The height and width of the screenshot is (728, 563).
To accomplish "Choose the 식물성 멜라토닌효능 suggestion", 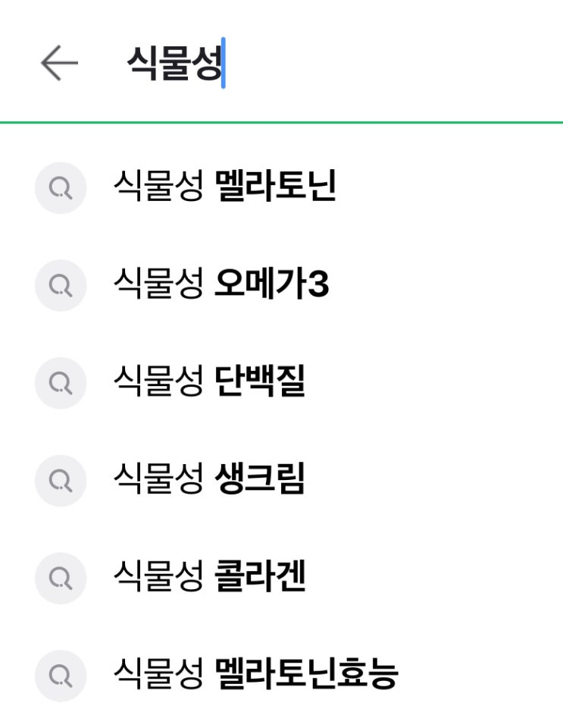I will click(x=255, y=675).
